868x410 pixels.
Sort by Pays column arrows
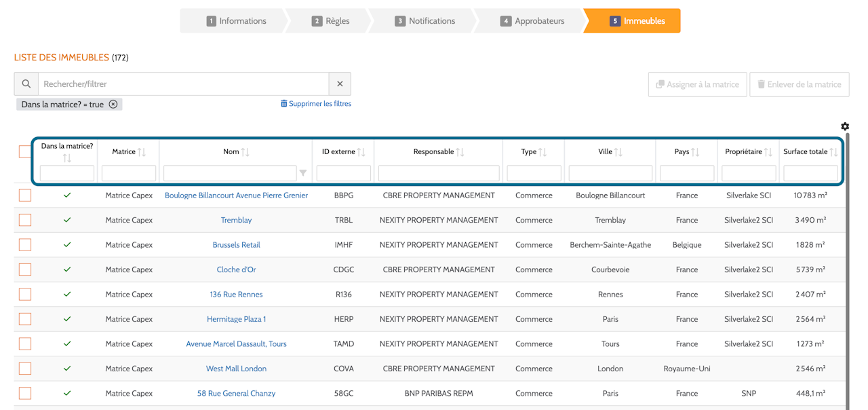[695, 152]
